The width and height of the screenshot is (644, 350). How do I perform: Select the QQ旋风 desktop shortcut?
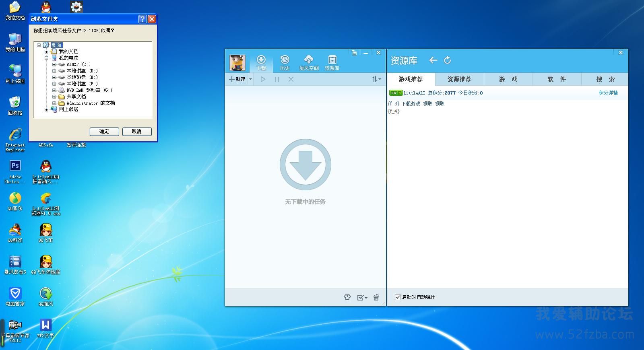pos(46,296)
